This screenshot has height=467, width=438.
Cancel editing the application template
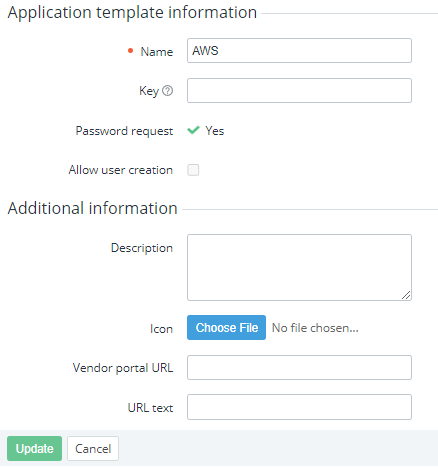point(93,448)
